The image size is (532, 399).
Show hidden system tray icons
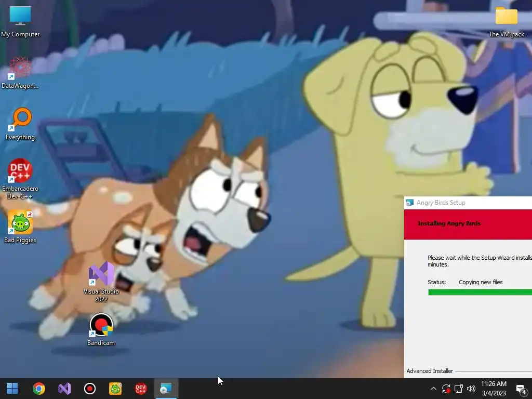click(433, 389)
